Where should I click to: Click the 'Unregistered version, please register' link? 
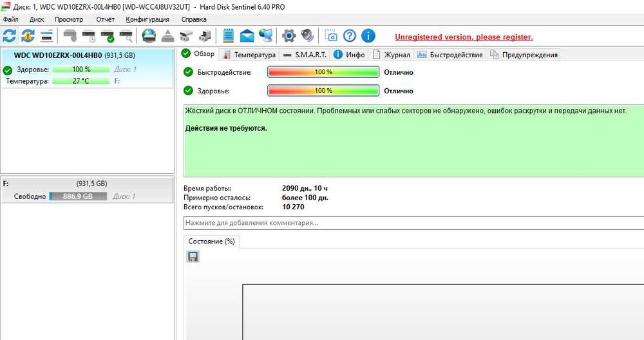coord(464,37)
